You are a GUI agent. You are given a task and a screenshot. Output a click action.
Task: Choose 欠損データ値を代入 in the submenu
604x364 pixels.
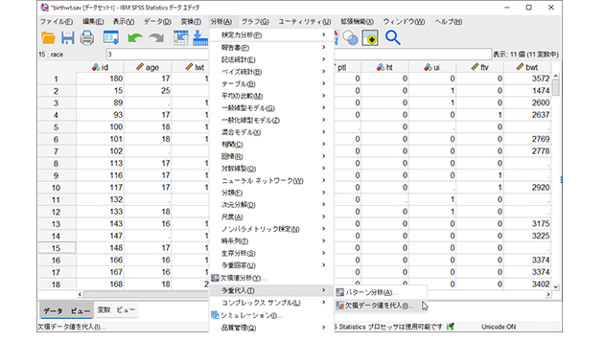(x=381, y=306)
